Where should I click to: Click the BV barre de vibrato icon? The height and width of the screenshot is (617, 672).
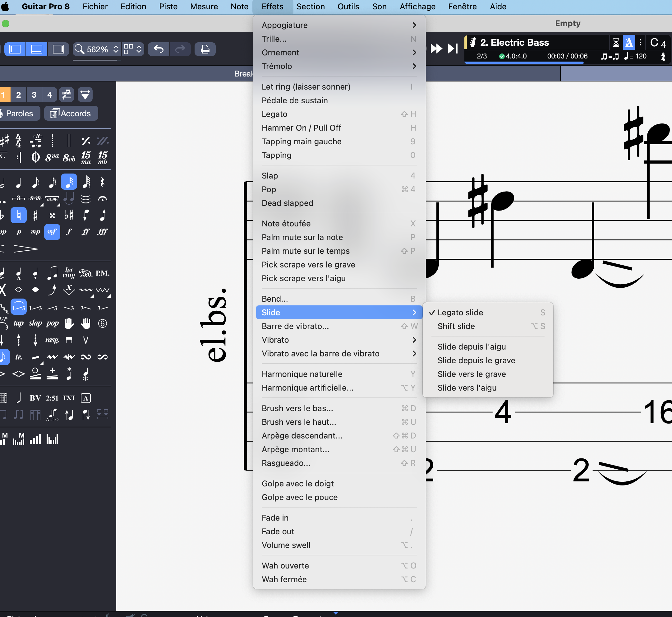click(35, 398)
